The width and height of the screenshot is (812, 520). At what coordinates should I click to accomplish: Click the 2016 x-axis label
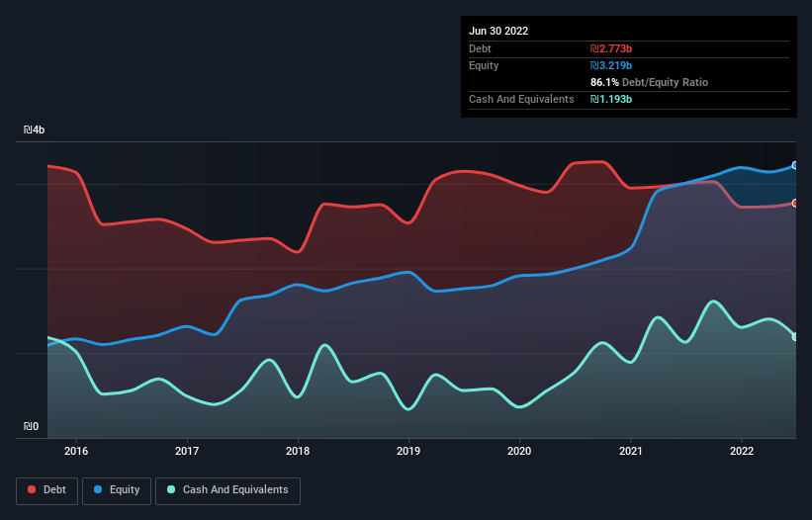click(x=76, y=451)
